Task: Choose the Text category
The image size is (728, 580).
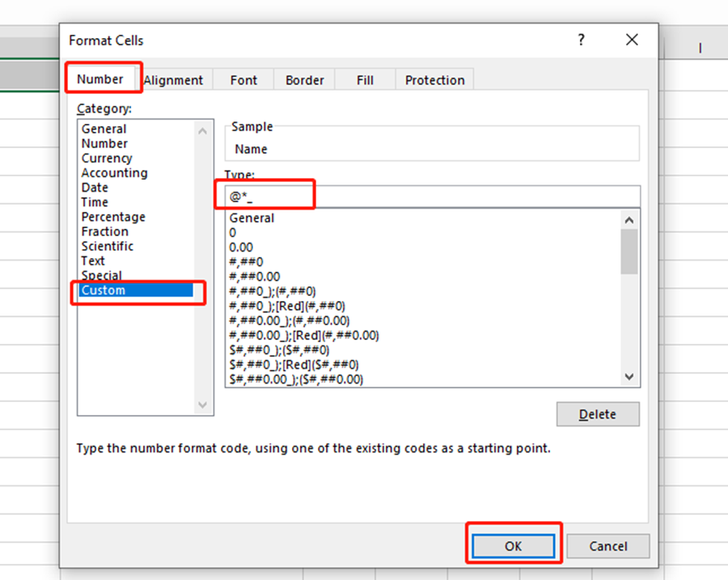Action: coord(93,261)
